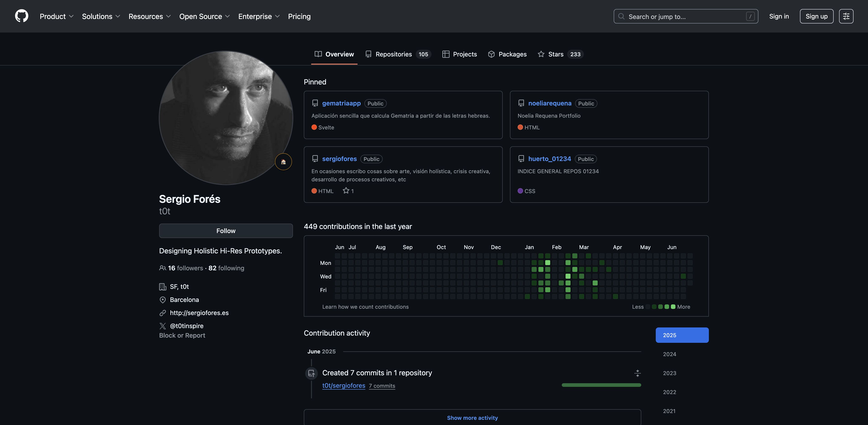868x425 pixels.
Task: Open the 82 following link
Action: point(226,268)
